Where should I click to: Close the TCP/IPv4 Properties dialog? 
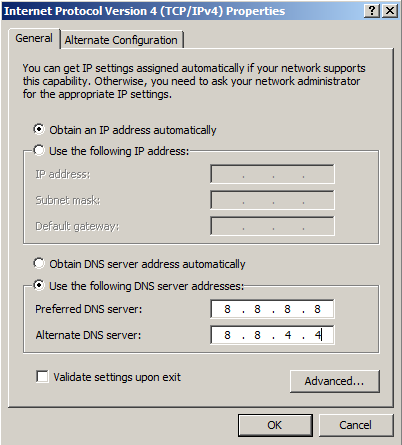click(x=389, y=11)
